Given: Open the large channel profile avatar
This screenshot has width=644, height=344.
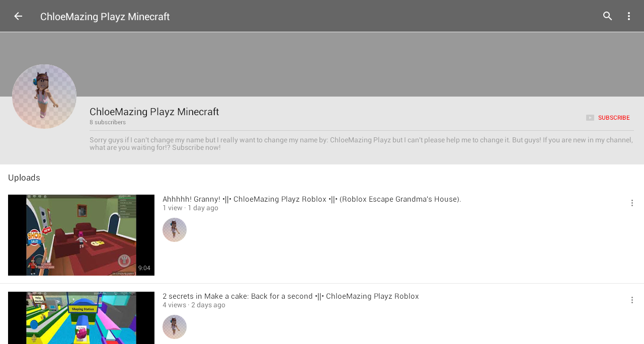Looking at the screenshot, I should click(44, 97).
